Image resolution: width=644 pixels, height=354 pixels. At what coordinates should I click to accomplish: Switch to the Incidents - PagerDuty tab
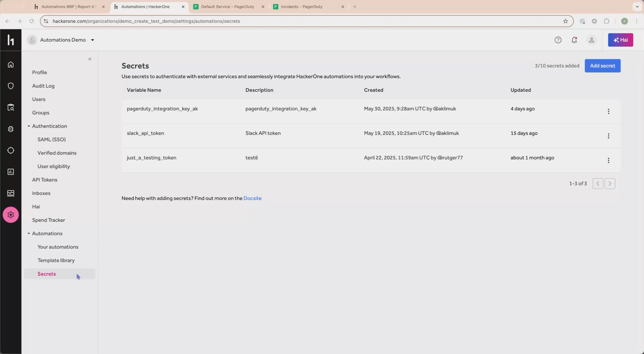[x=301, y=7]
